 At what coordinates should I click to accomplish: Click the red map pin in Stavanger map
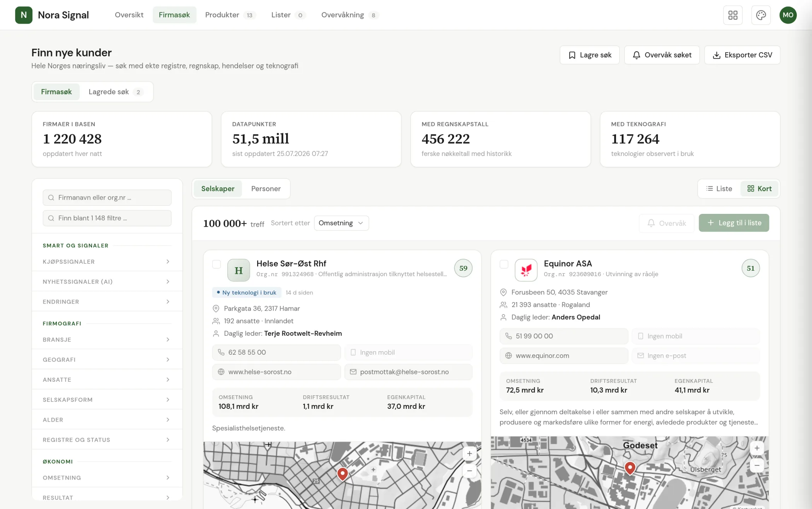[630, 468]
